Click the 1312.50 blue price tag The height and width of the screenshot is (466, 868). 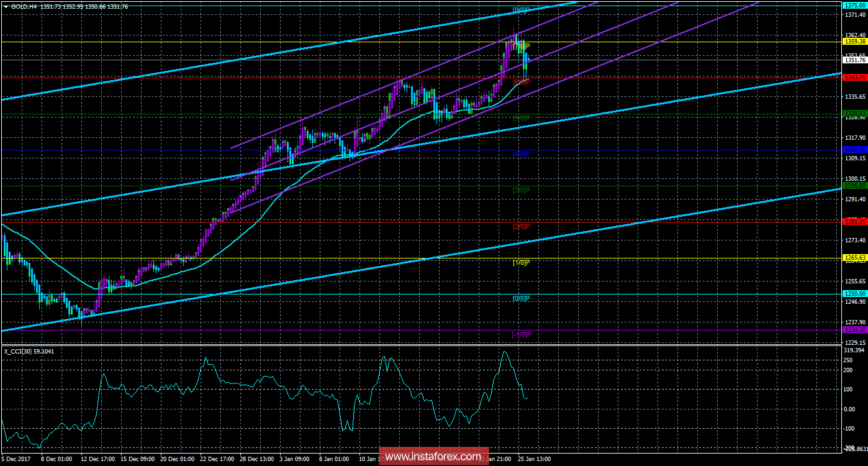(854, 149)
